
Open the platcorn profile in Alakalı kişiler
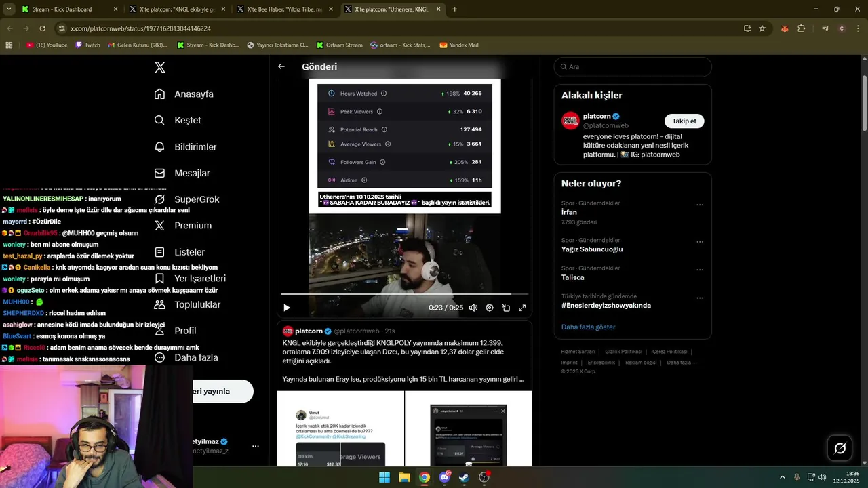point(597,116)
